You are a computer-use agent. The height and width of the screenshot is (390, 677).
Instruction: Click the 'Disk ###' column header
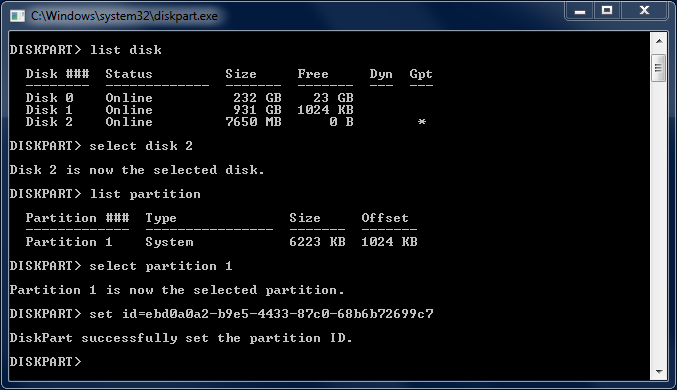(57, 74)
